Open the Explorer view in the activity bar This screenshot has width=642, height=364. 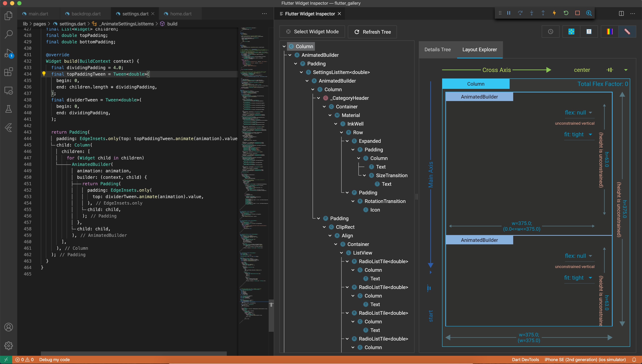pyautogui.click(x=8, y=16)
